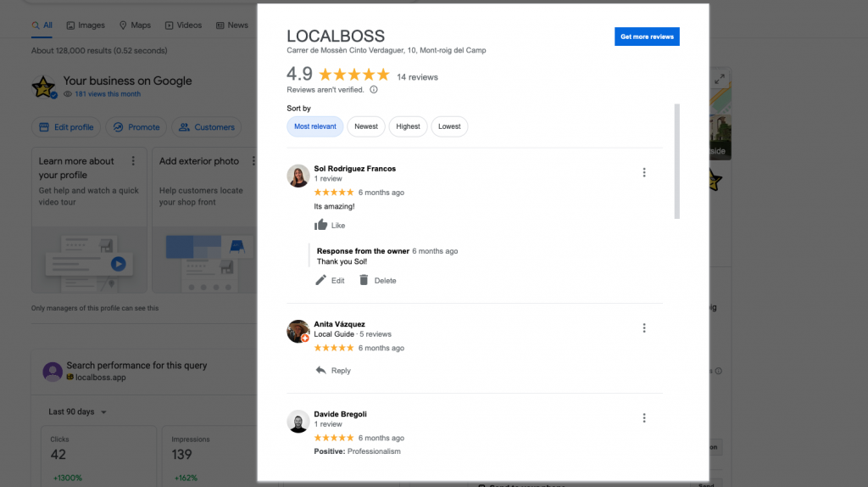Like Sol Rodriguez Francos's review
Image resolution: width=868 pixels, height=487 pixels.
(x=330, y=225)
